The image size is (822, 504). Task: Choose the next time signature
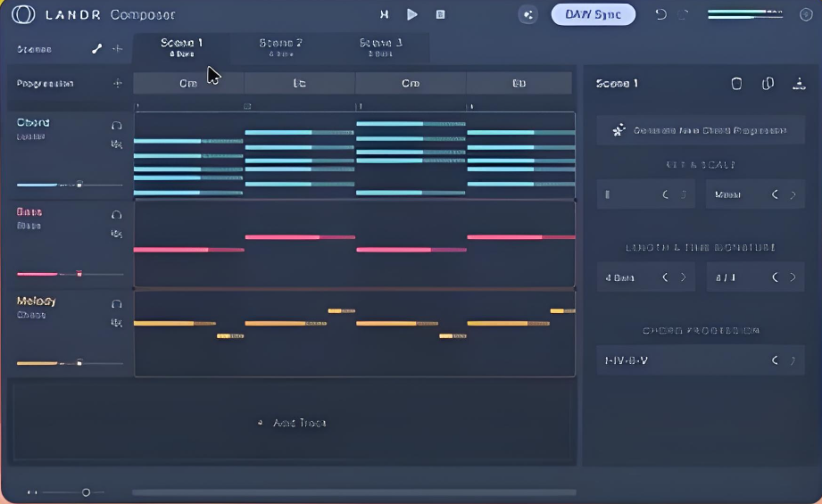pos(793,277)
